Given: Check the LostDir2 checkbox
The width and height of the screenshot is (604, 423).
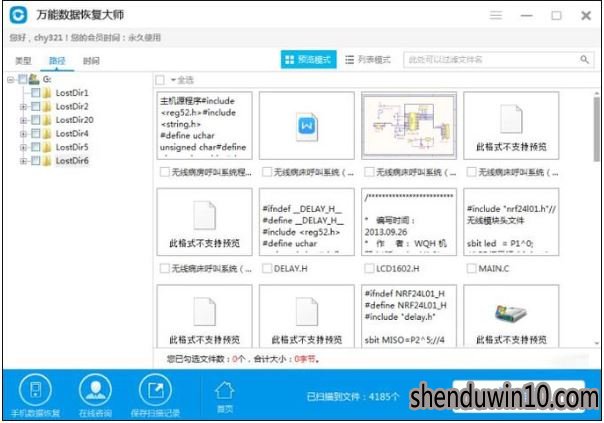Looking at the screenshot, I should pyautogui.click(x=35, y=106).
